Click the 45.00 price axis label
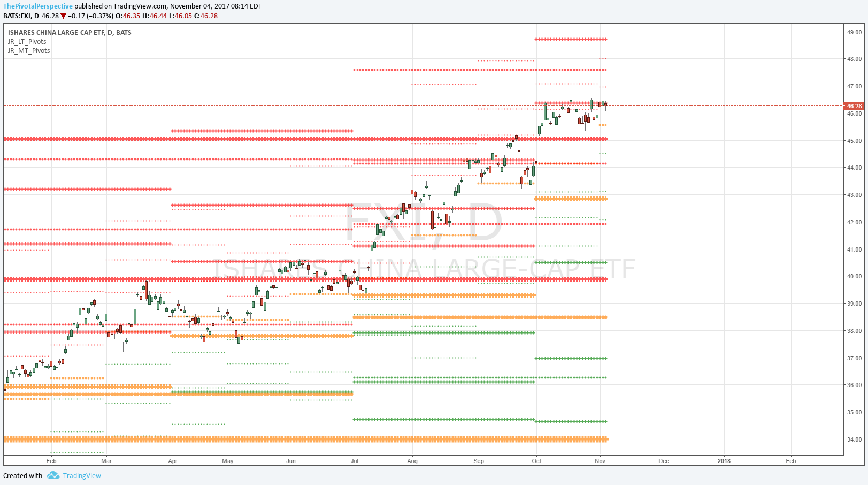This screenshot has width=868, height=485. pos(854,141)
